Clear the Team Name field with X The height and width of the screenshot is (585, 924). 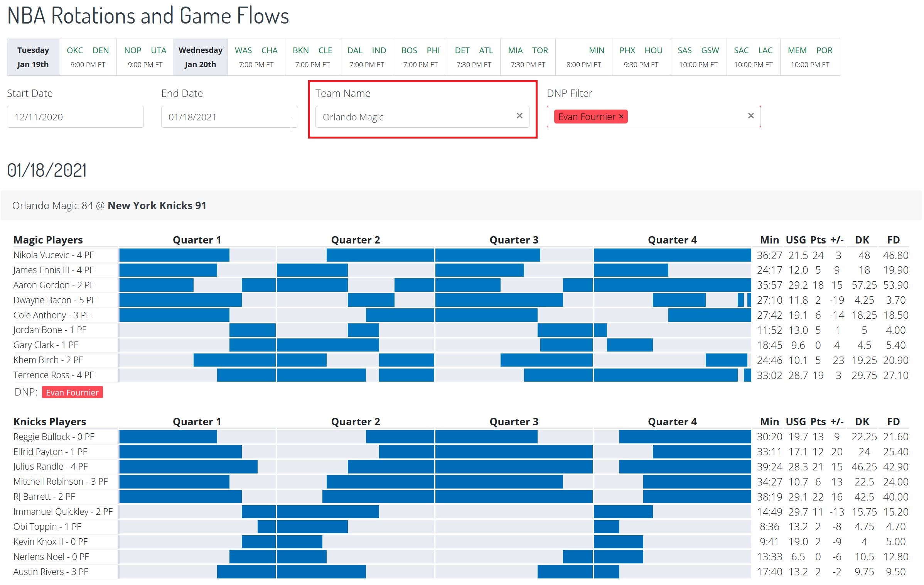pos(519,116)
